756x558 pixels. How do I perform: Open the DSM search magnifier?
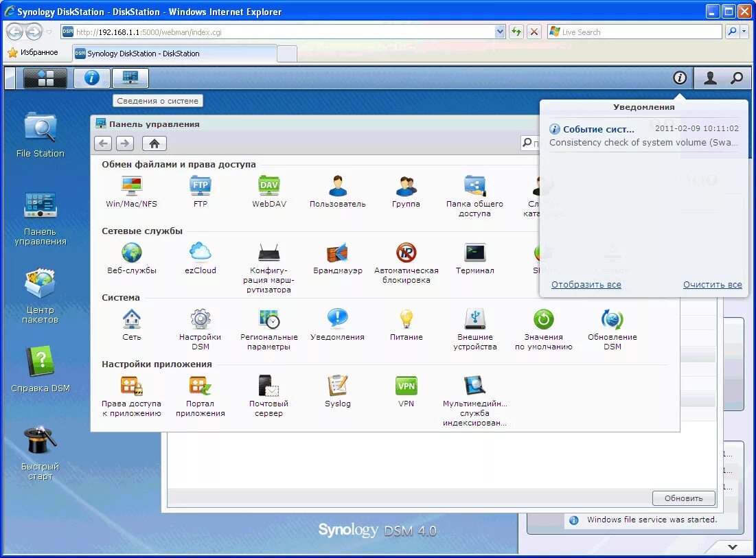click(x=737, y=78)
